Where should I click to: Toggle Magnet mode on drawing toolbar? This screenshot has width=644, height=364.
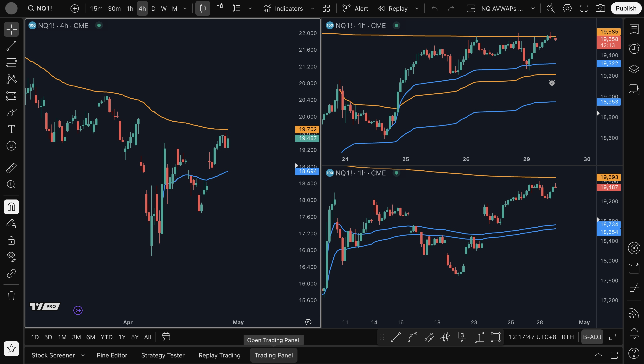[11, 207]
